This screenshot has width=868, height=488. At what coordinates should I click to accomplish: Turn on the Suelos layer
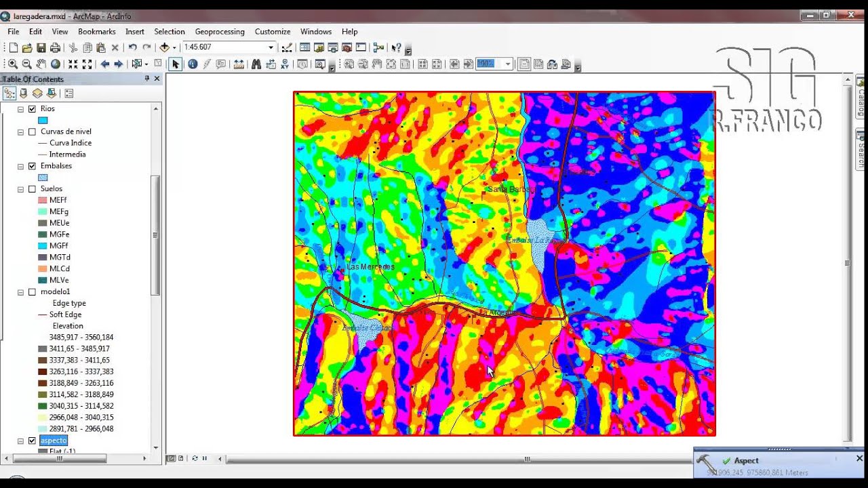tap(32, 188)
